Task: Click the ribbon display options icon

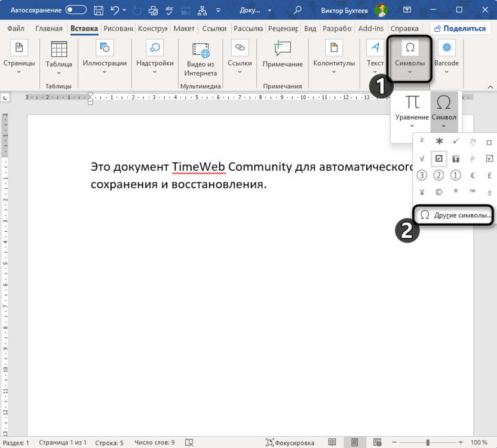Action: tap(407, 10)
